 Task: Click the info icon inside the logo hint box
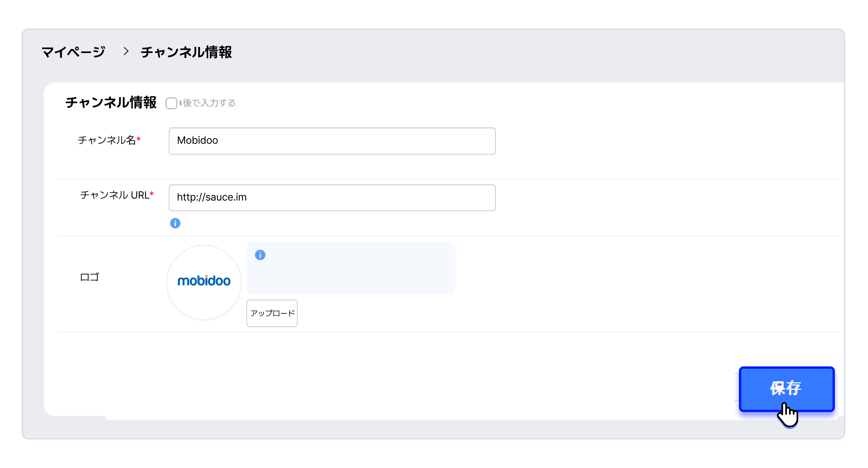pos(260,255)
